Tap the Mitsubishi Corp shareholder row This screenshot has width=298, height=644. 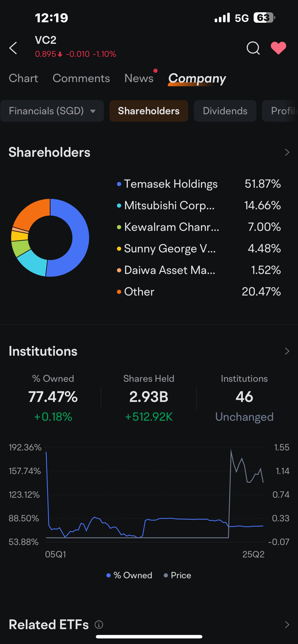[x=199, y=205]
